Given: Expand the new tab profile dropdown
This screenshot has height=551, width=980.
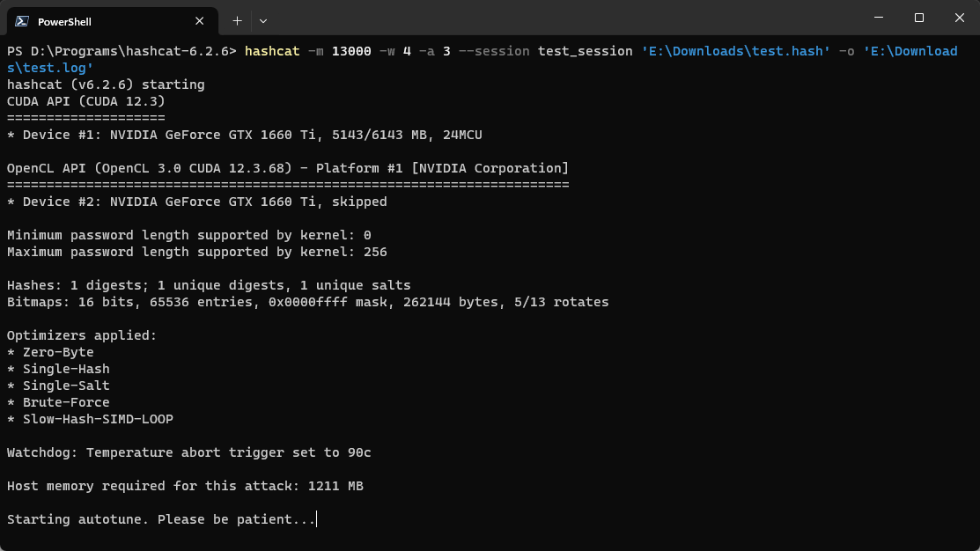Looking at the screenshot, I should tap(263, 20).
